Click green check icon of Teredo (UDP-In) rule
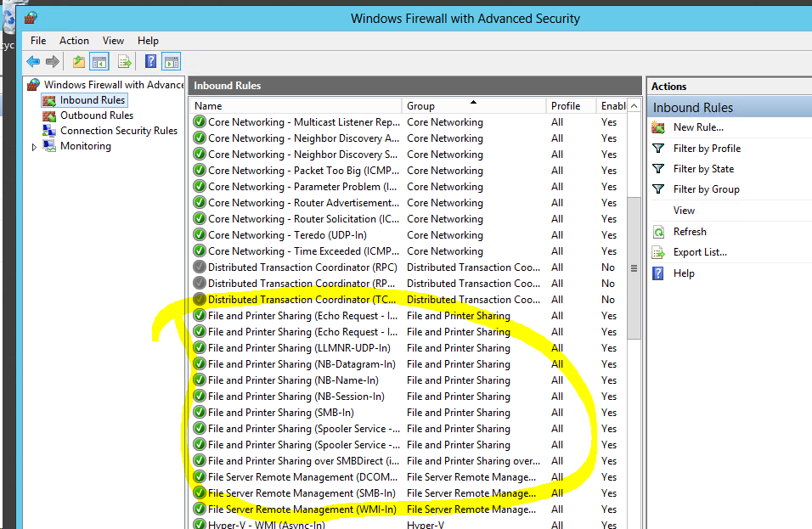 200,235
